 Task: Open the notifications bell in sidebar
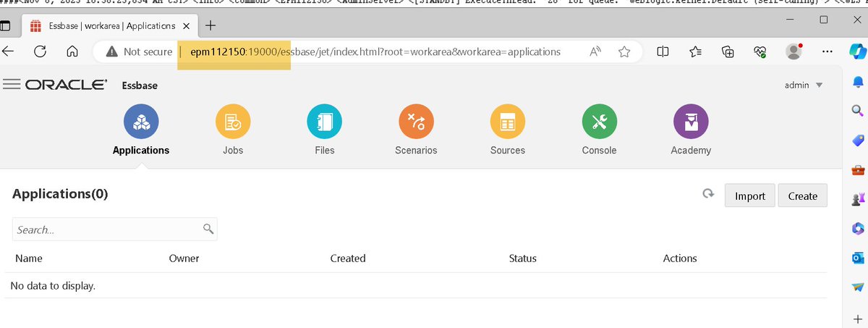(x=858, y=81)
